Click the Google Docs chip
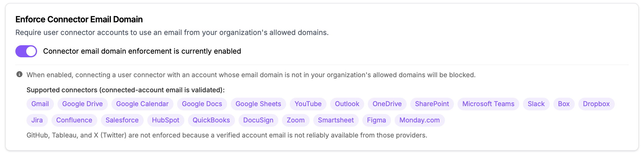Viewport: 644px width, 155px height. (x=202, y=104)
